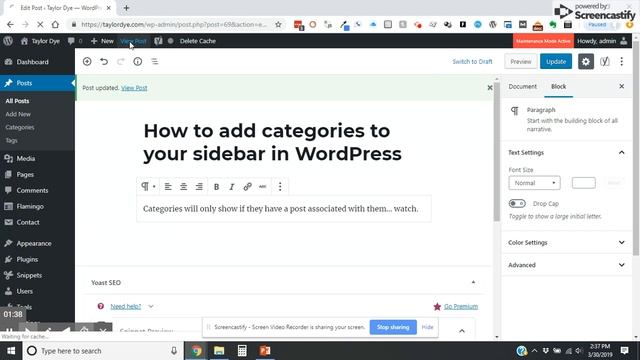The image size is (640, 360).
Task: Select the Block tab
Action: pyautogui.click(x=558, y=87)
